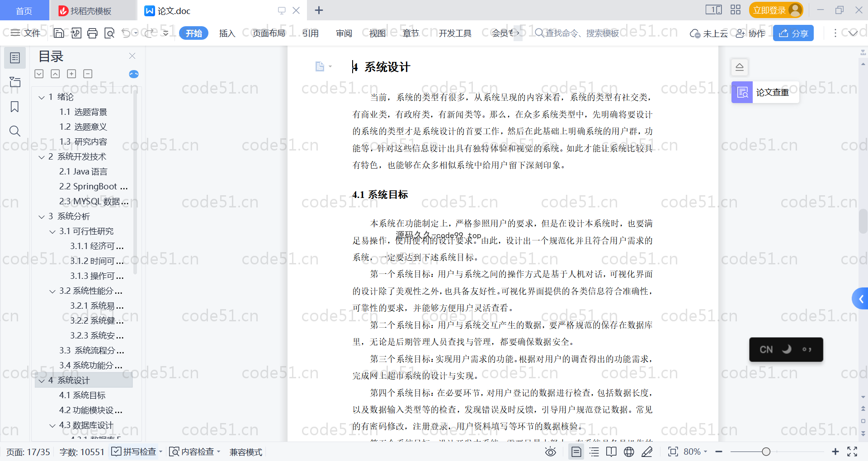The image size is (868, 461).
Task: Click the 查找命令 search input field
Action: [576, 33]
